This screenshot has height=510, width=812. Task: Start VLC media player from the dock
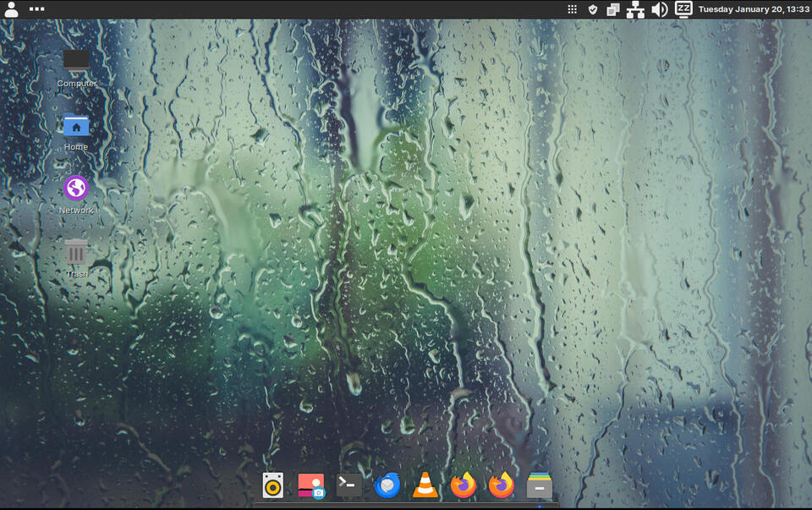coord(425,485)
